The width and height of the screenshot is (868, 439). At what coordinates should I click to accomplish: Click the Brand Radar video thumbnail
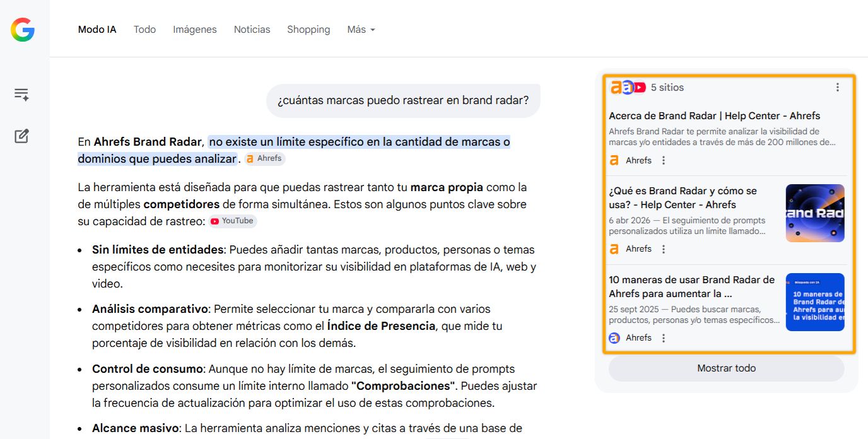814,213
